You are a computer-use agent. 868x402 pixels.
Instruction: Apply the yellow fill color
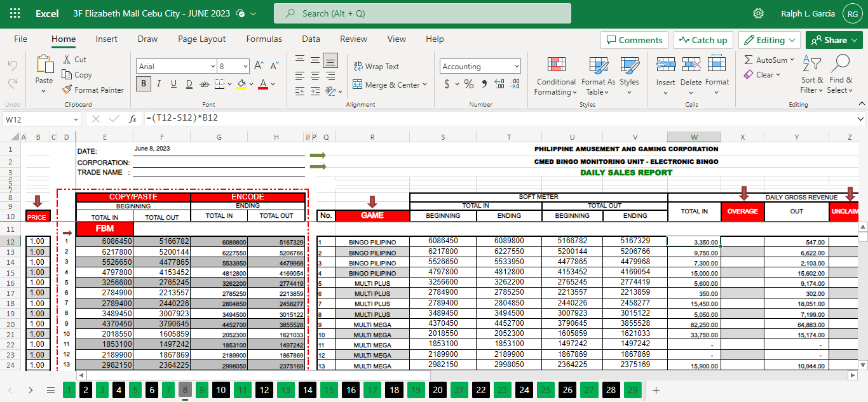[x=241, y=84]
